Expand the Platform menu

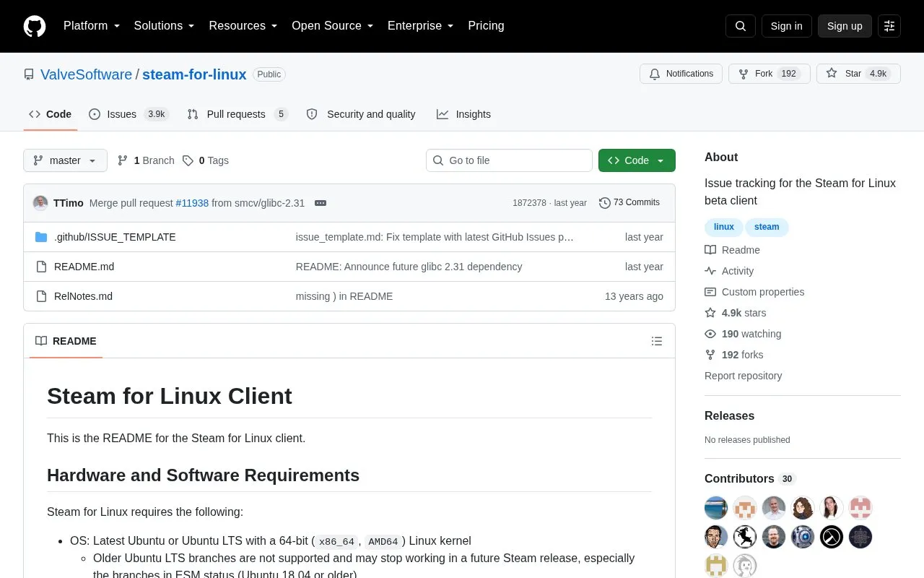click(x=92, y=26)
